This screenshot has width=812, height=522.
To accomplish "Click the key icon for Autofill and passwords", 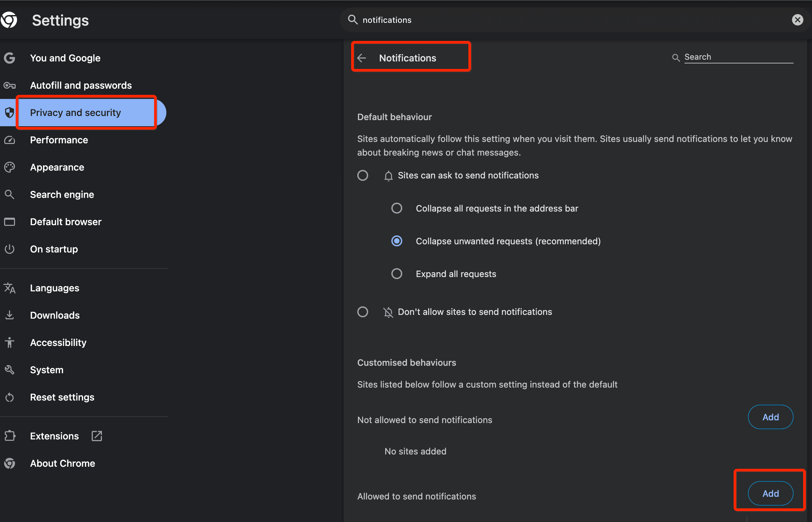I will point(10,85).
